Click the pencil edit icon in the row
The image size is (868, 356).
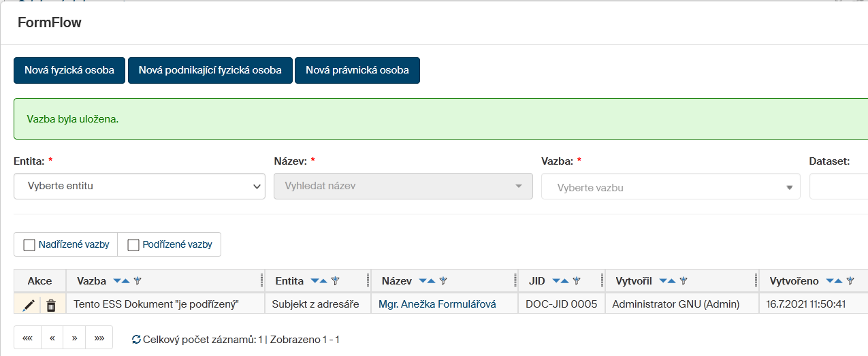29,305
